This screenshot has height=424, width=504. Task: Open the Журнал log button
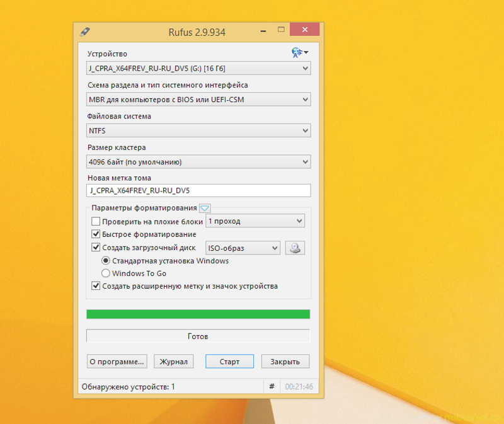(174, 362)
